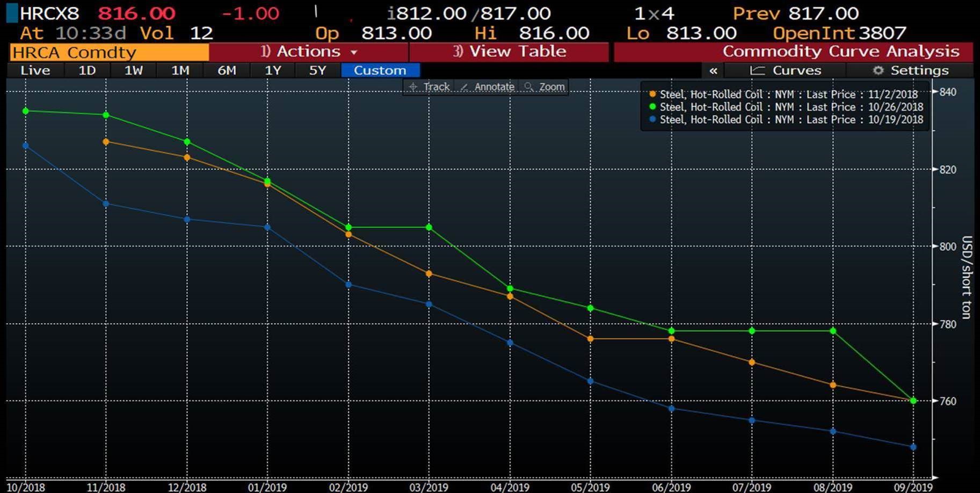Click the HRCA Comdty security field
Image resolution: width=980 pixels, height=493 pixels.
pos(109,53)
